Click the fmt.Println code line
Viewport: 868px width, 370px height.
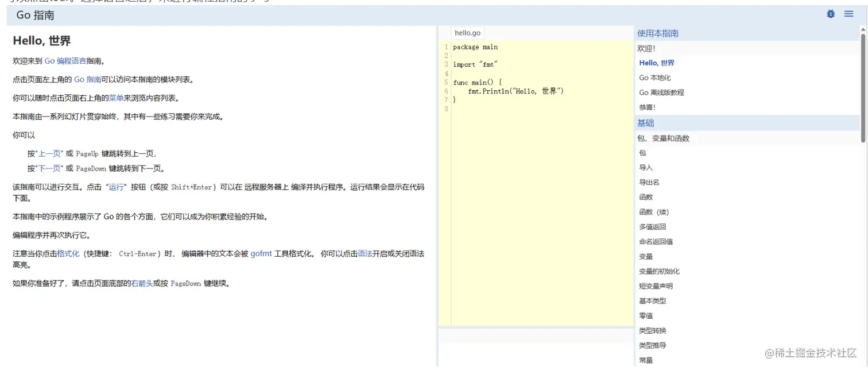click(x=516, y=91)
